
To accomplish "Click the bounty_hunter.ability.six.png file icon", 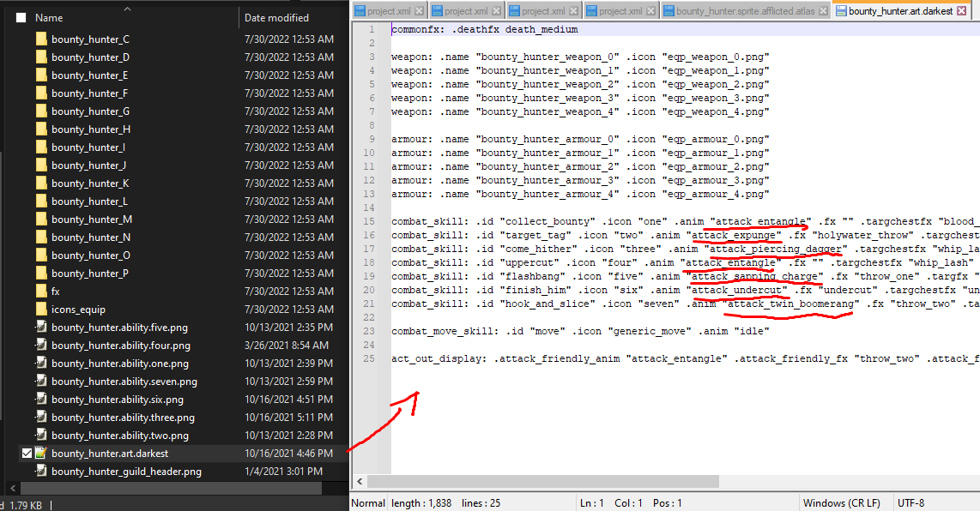I will point(41,400).
